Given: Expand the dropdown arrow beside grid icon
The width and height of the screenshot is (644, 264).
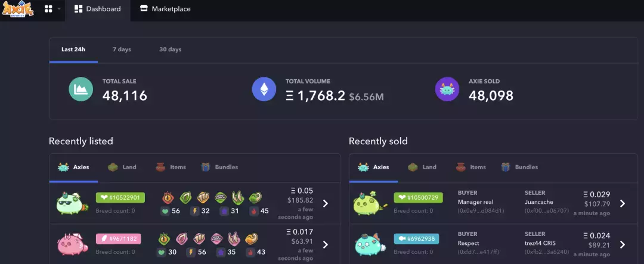Looking at the screenshot, I should (58, 8).
